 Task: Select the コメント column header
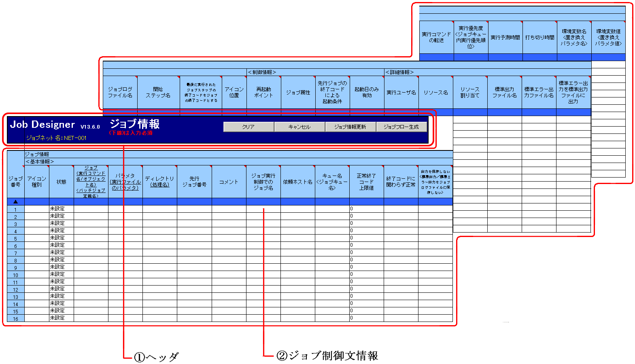[x=229, y=182]
